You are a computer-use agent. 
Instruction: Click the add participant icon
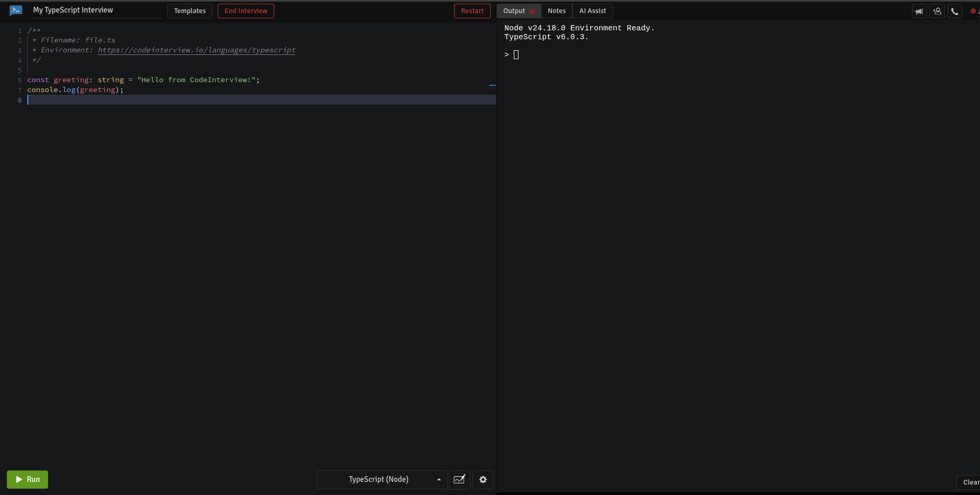(937, 11)
